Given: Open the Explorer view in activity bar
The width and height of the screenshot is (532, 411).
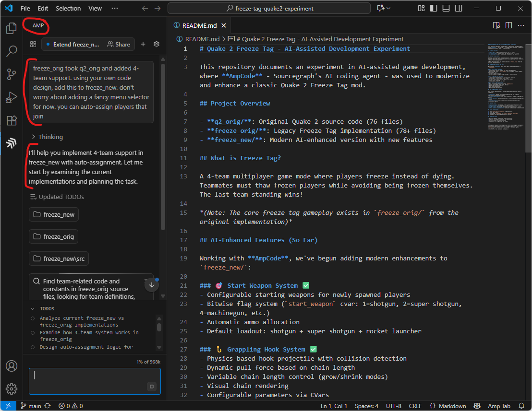Looking at the screenshot, I should click(x=12, y=28).
